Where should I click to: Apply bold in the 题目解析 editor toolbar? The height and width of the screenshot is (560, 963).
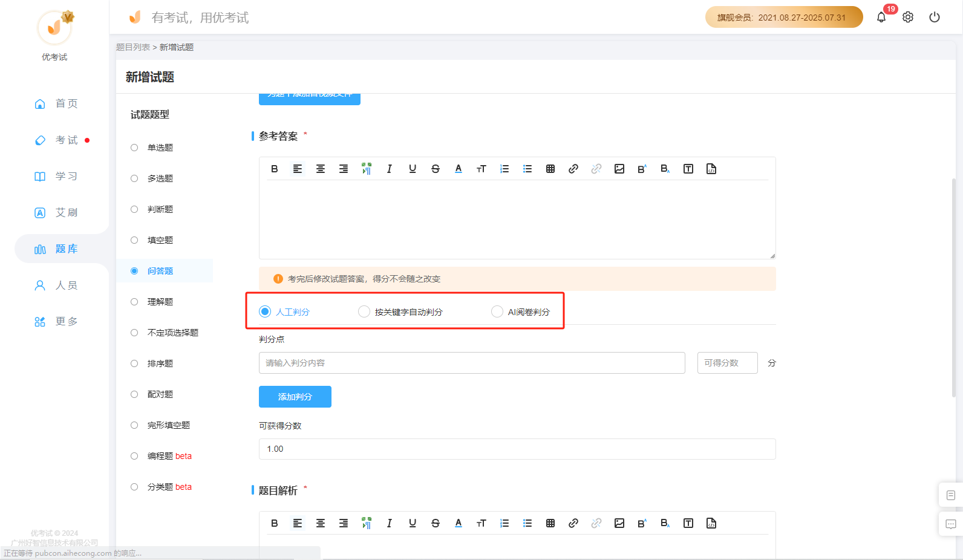(275, 523)
